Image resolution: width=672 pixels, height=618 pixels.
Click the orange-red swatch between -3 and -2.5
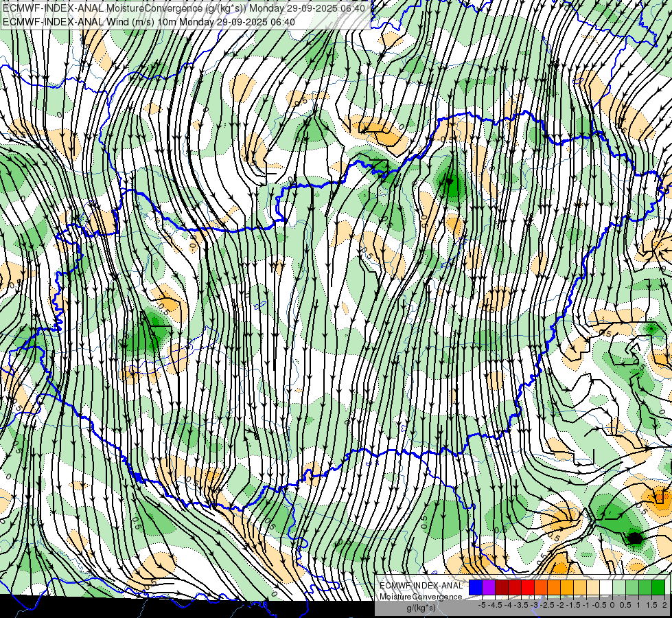(x=541, y=587)
